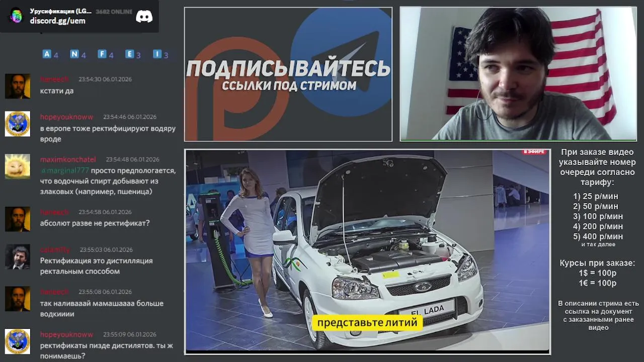Click the message text 'кстати да'
Viewport: 644px width, 362px height.
tap(57, 90)
